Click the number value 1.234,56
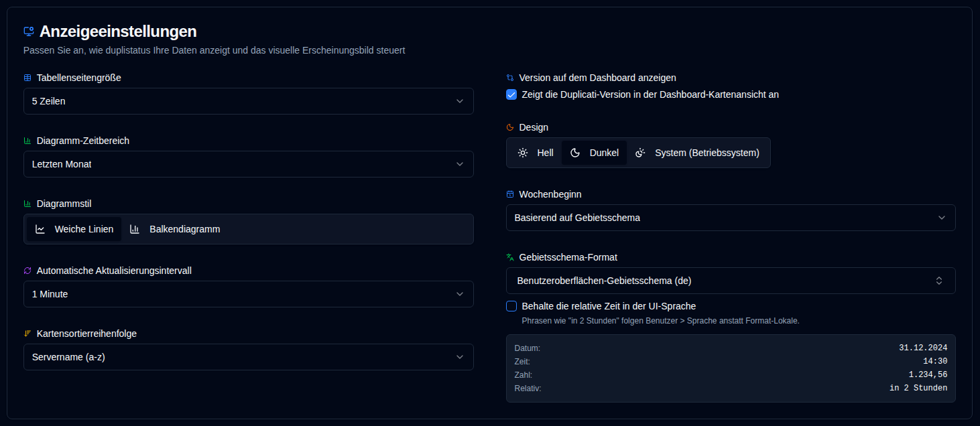This screenshot has width=980, height=426. click(928, 374)
